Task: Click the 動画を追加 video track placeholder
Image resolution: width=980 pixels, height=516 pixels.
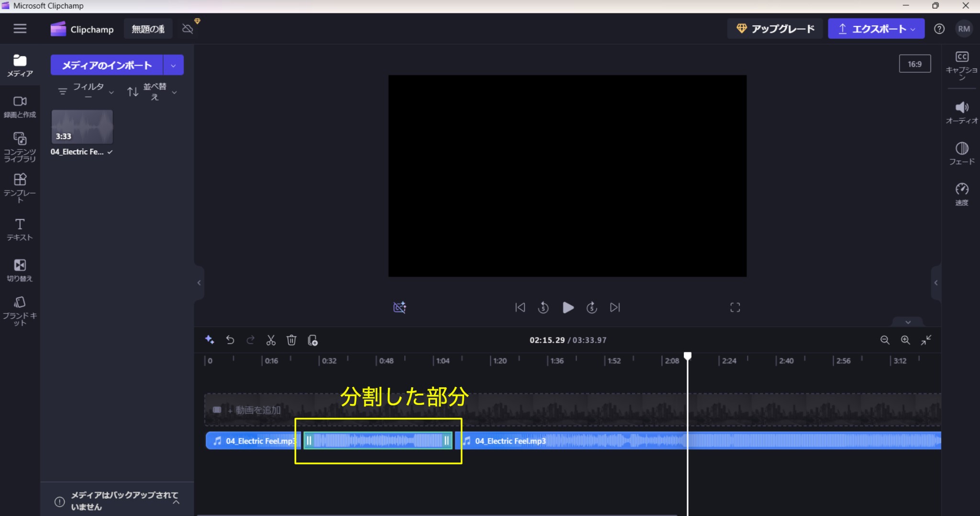Action: (573, 410)
